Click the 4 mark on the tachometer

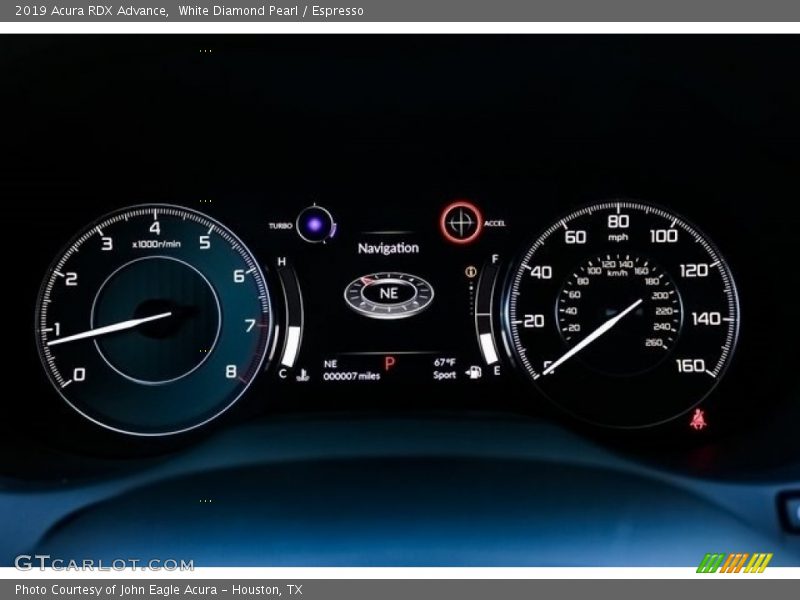point(154,228)
